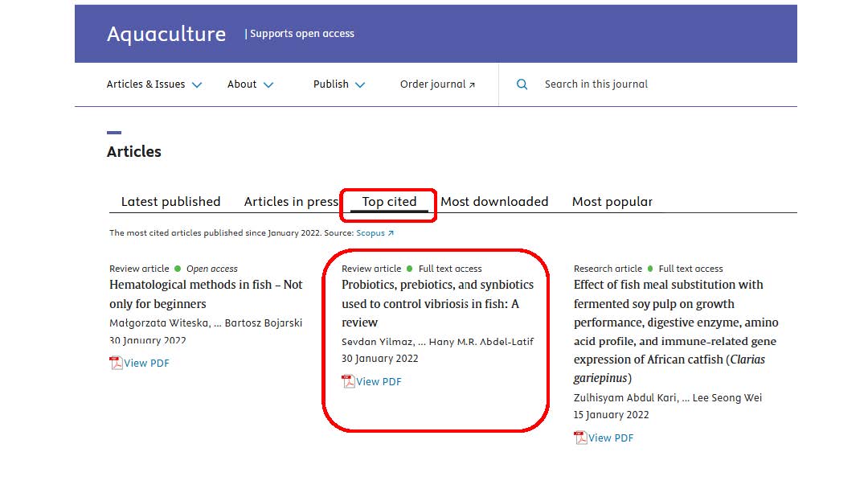Click PDF icon for Probiotics review article
This screenshot has height=489, width=868.
pyautogui.click(x=348, y=382)
